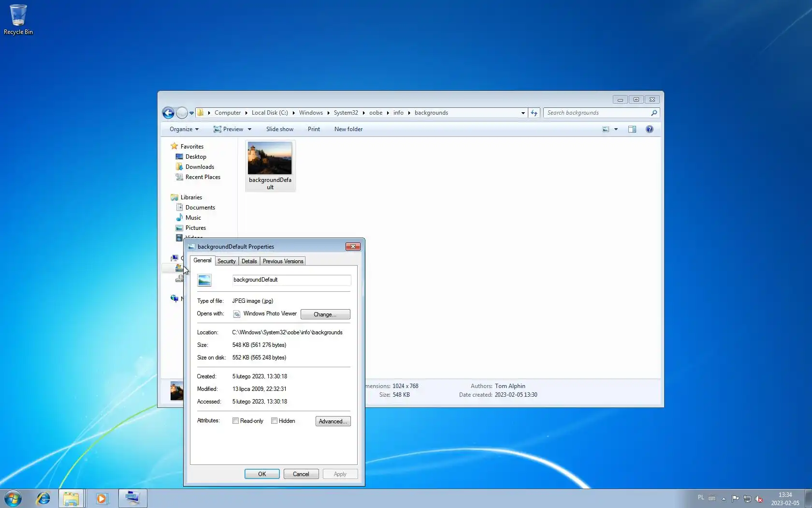Image resolution: width=812 pixels, height=508 pixels.
Task: Click the muted volume icon in the tray
Action: pos(759,498)
